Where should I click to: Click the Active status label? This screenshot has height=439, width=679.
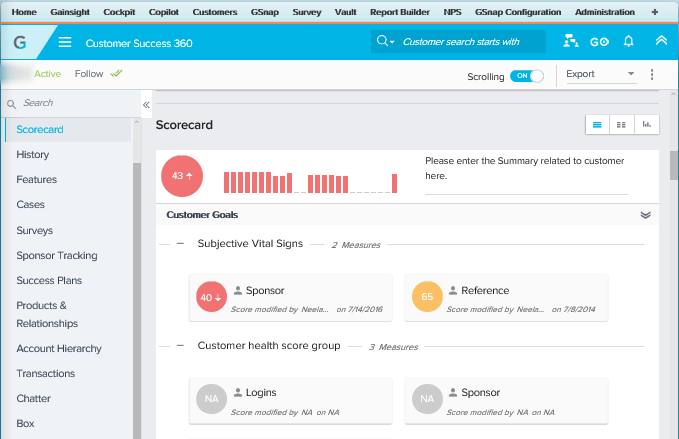point(47,74)
